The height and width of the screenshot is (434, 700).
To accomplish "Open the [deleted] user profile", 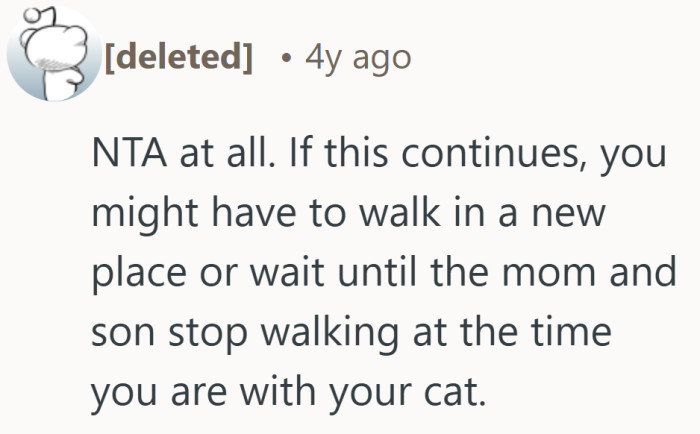I will (175, 57).
